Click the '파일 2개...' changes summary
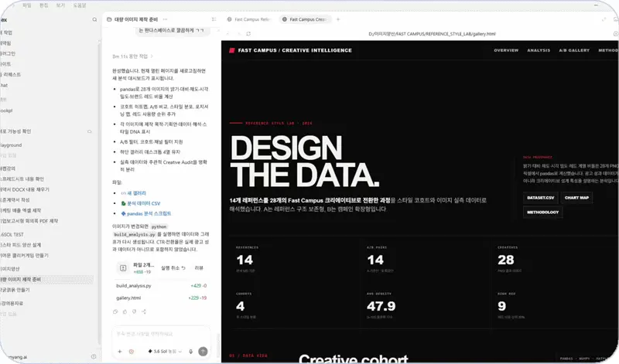 pyautogui.click(x=143, y=268)
